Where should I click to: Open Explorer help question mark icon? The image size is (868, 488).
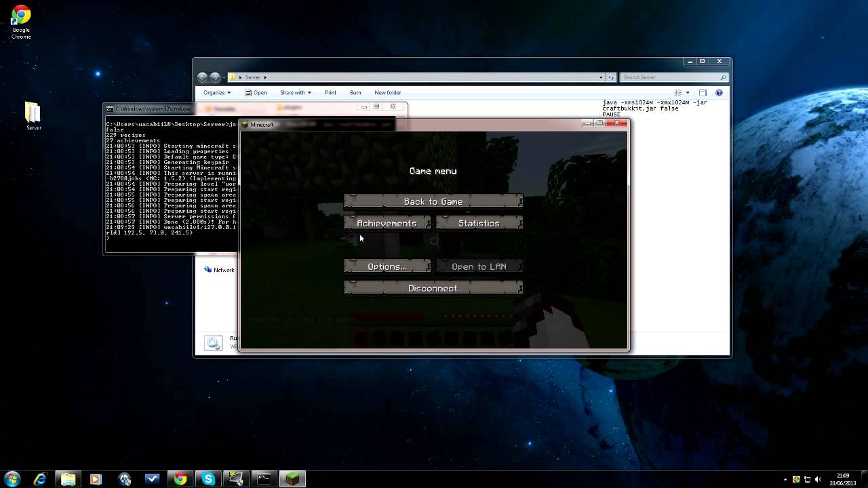pyautogui.click(x=719, y=92)
